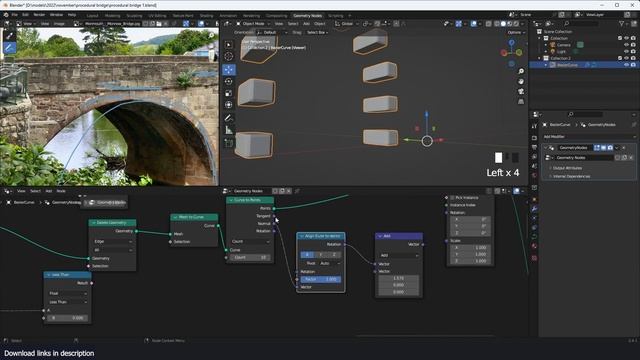Viewport: 640px width, 360px height.
Task: Switch to the Shading workspace tab
Action: click(x=207, y=16)
